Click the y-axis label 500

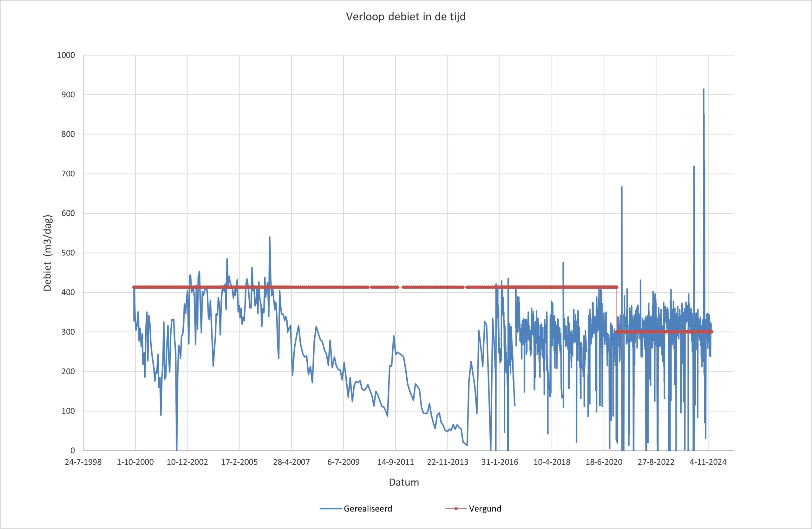tap(68, 253)
